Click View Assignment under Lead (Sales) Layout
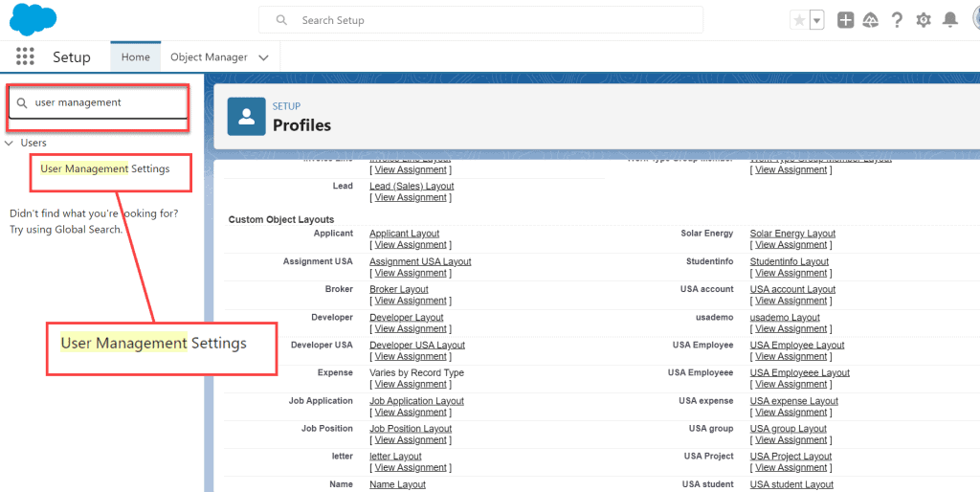 [411, 197]
